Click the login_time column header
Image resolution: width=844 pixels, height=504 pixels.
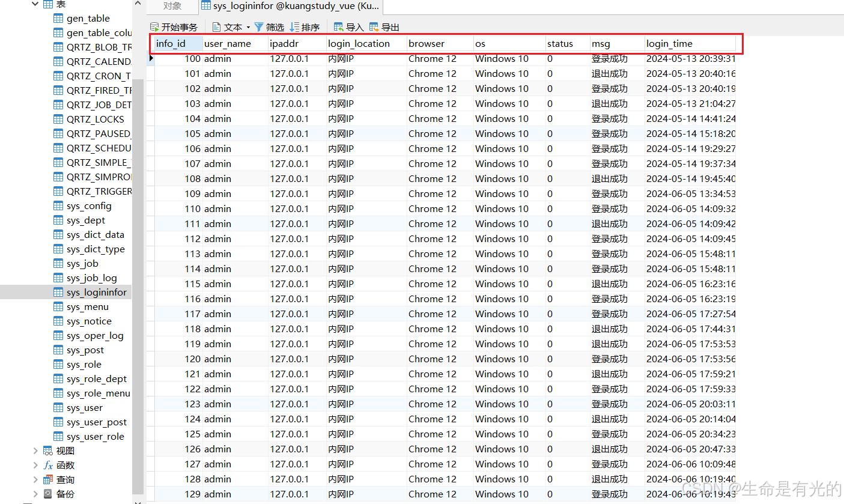(690, 43)
